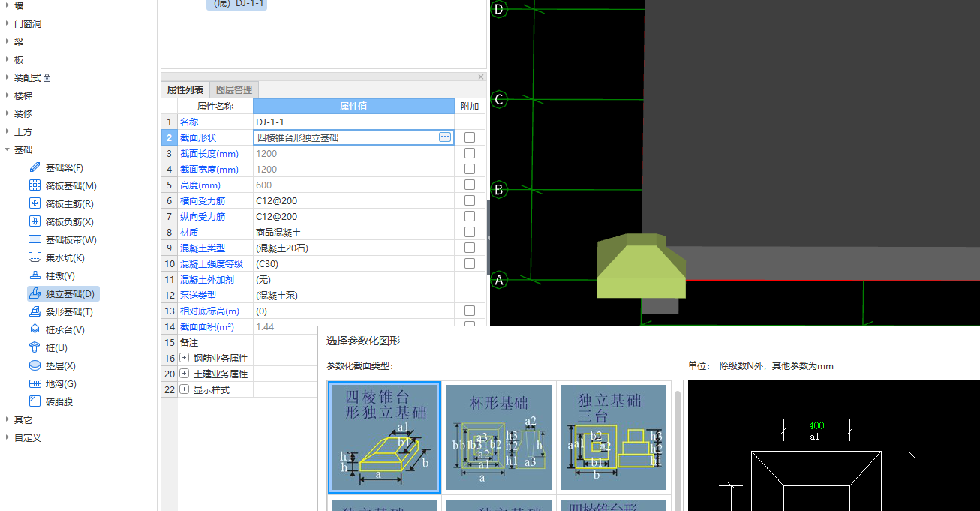Click the parametric section list scrollbar
980x511 pixels.
click(x=677, y=450)
